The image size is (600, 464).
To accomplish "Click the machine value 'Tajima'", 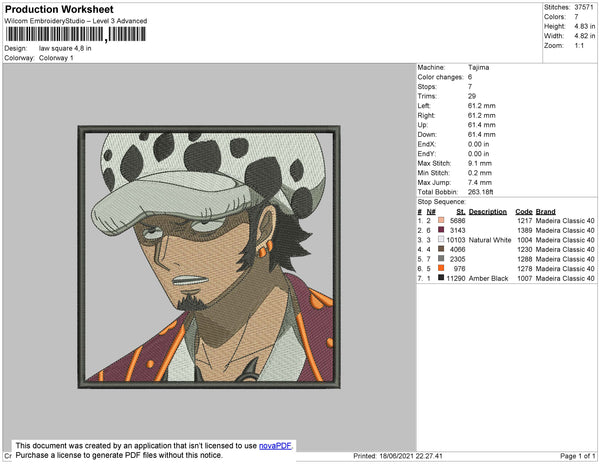I will point(478,67).
